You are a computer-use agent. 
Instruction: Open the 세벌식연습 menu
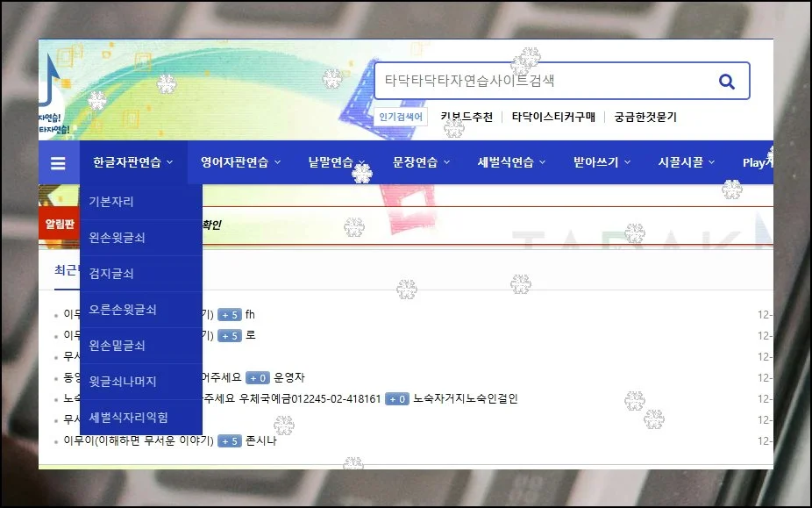pos(511,162)
